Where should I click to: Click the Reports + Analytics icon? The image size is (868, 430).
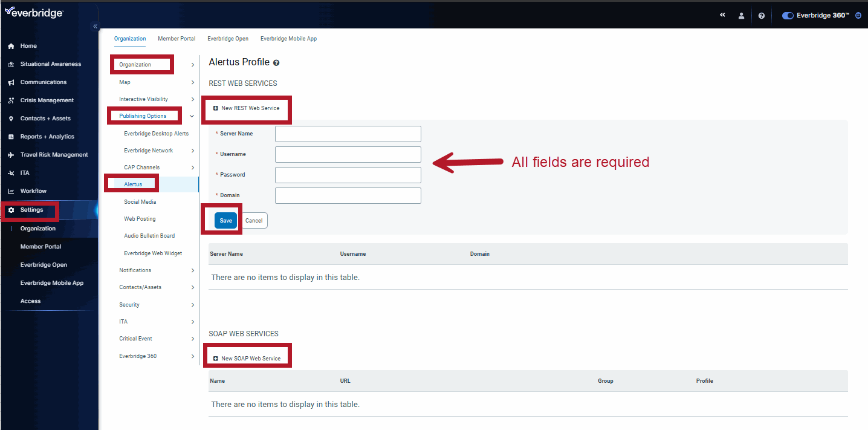pyautogui.click(x=11, y=137)
